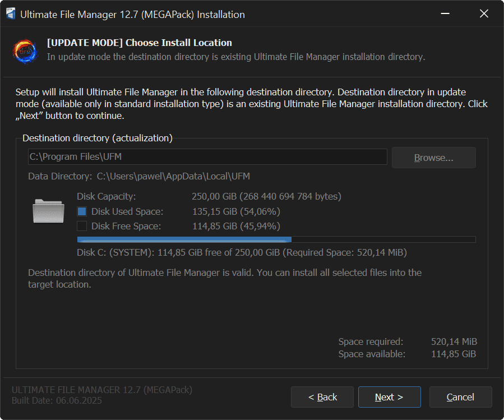The height and width of the screenshot is (420, 504).
Task: Click the Space available value
Action: (454, 354)
